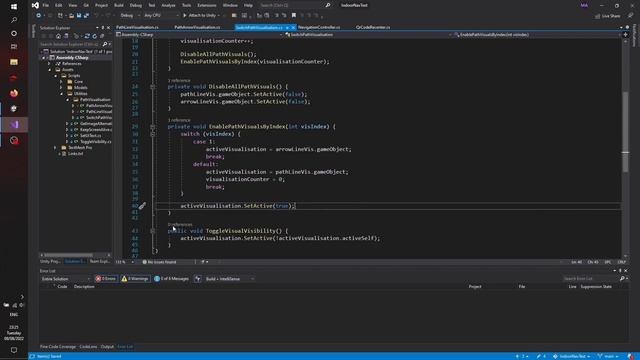Viewport: 640px width, 360px height.
Task: Expand the Models folder
Action: pyautogui.click(x=61, y=87)
